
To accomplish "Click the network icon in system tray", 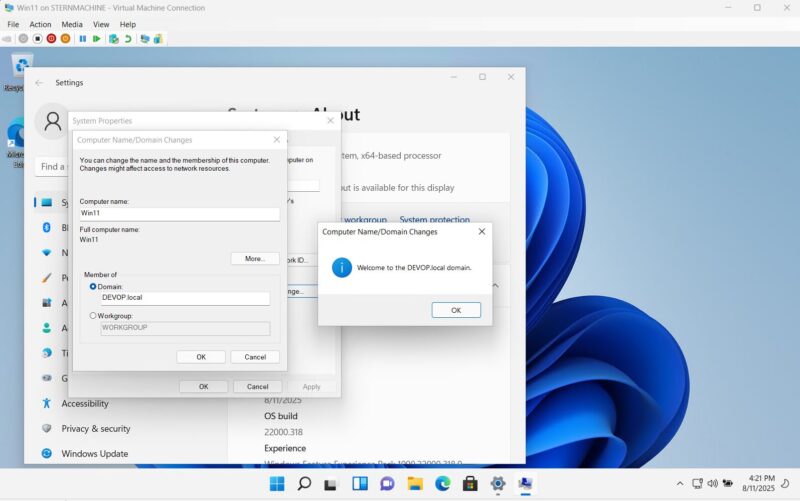I will (x=697, y=483).
